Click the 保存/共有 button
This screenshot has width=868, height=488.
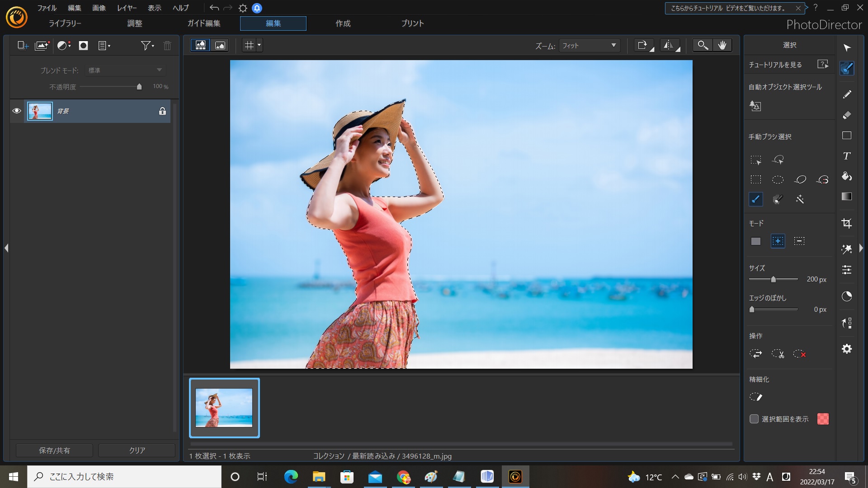(54, 450)
